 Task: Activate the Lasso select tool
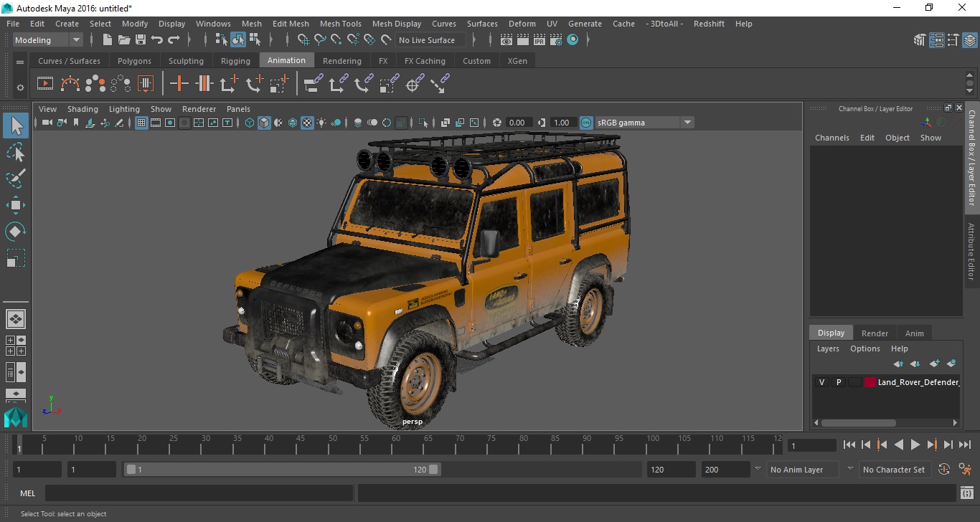click(x=16, y=152)
